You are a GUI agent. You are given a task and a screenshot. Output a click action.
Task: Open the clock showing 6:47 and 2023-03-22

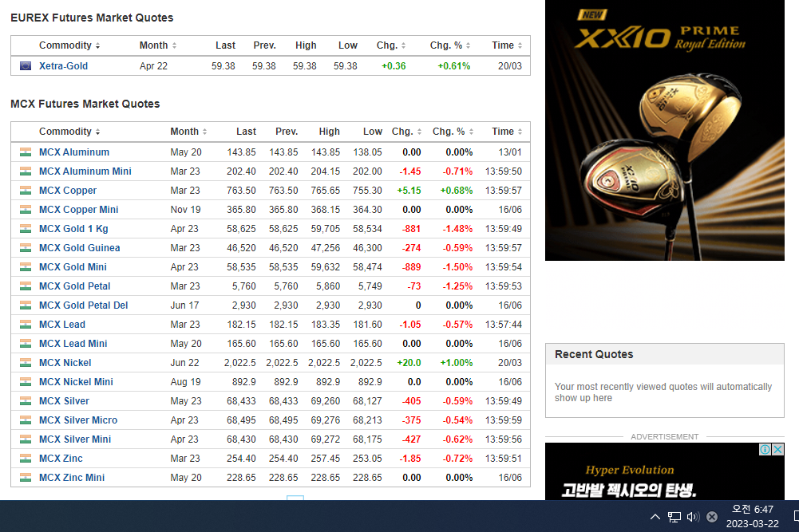click(753, 516)
